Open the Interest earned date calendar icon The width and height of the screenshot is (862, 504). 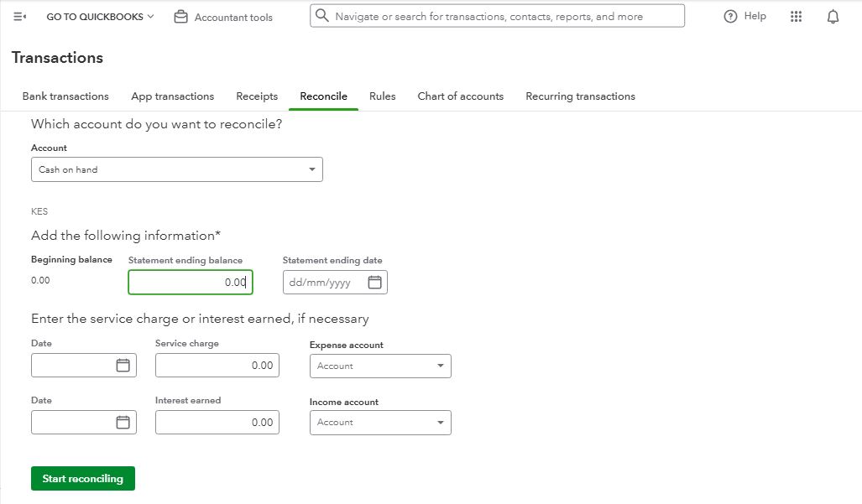point(123,423)
